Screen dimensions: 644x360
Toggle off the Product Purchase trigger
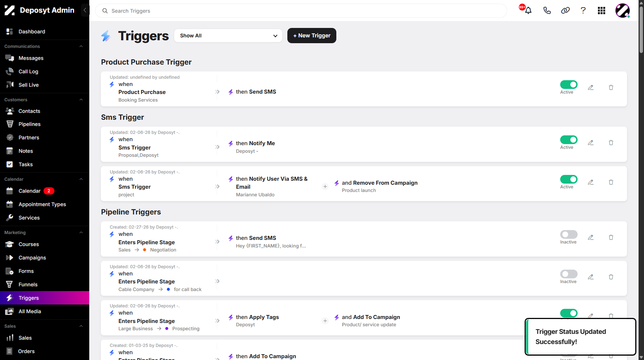569,85
